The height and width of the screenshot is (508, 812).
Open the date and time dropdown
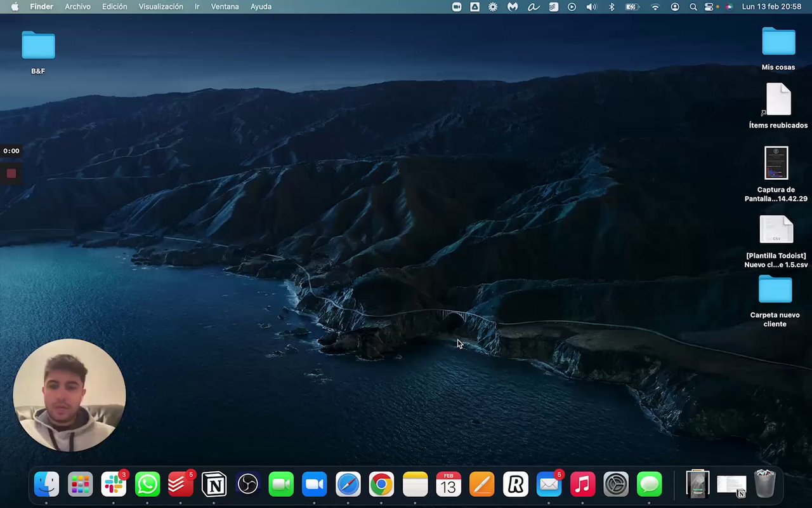[771, 7]
